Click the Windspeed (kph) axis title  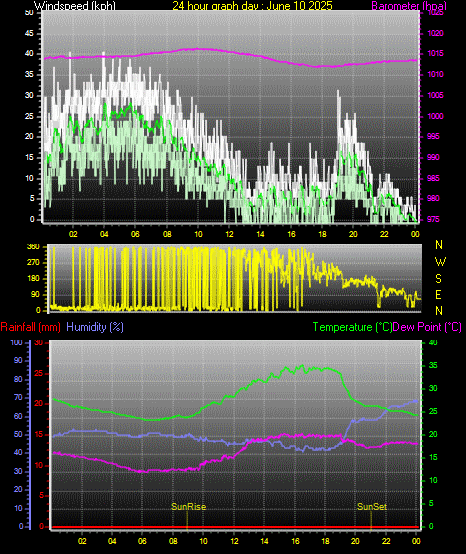pyautogui.click(x=75, y=6)
